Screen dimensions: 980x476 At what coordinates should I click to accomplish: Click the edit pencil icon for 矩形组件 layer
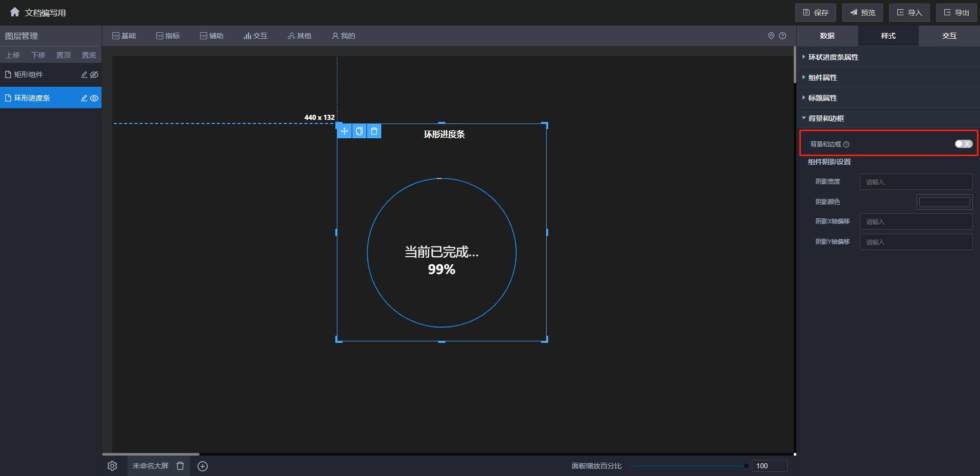pyautogui.click(x=84, y=74)
